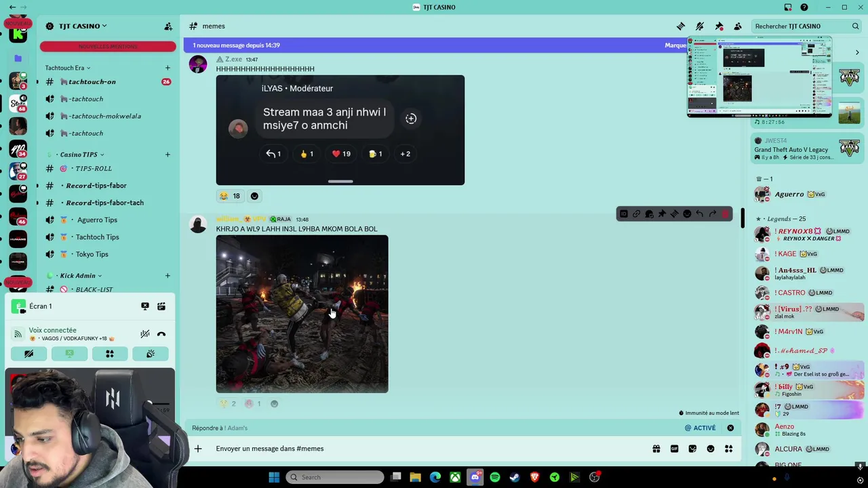Disconnect from voice call

[161, 334]
